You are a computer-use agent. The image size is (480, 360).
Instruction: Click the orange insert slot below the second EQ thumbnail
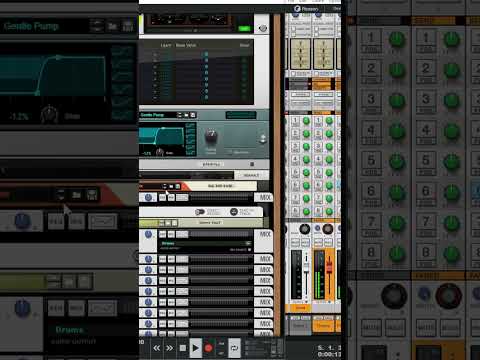(323, 85)
